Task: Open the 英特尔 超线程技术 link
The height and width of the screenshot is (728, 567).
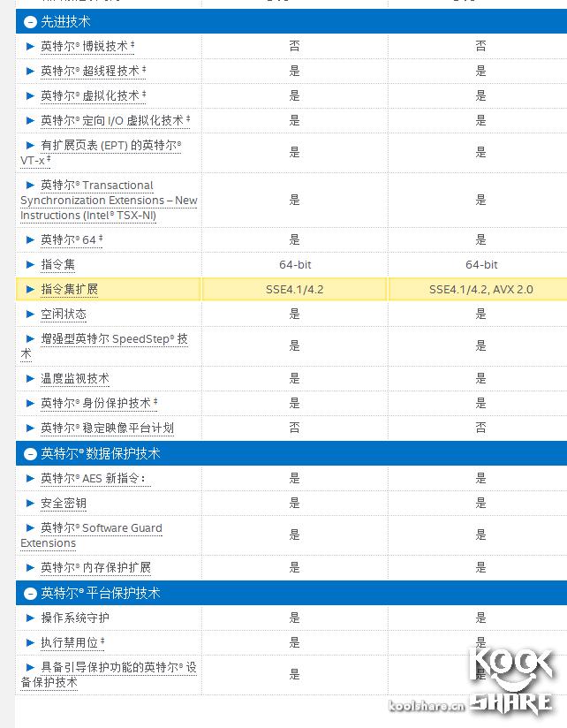Action: click(x=94, y=71)
